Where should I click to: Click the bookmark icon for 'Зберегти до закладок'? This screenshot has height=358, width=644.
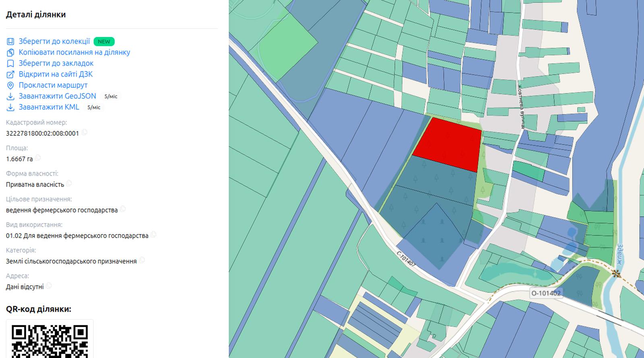(x=10, y=63)
